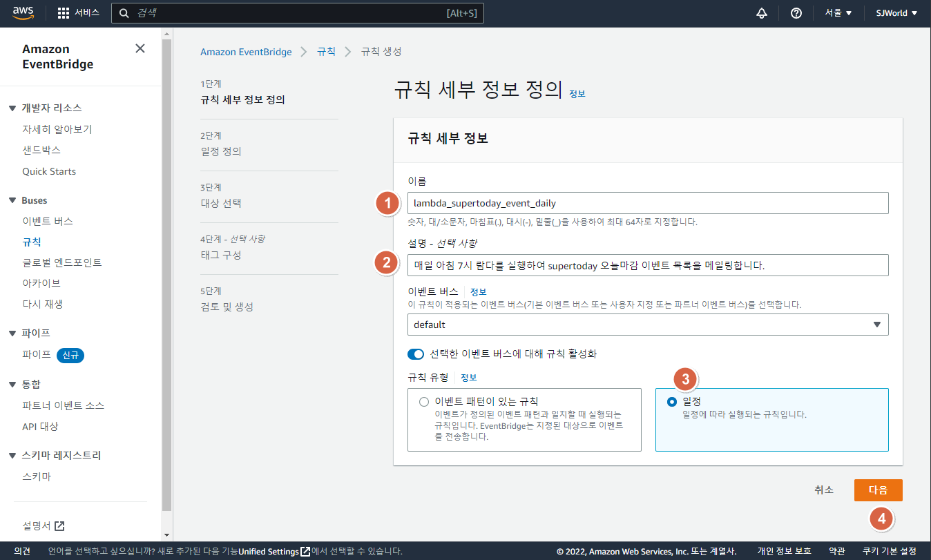Open the AWS console home logo

tap(23, 12)
